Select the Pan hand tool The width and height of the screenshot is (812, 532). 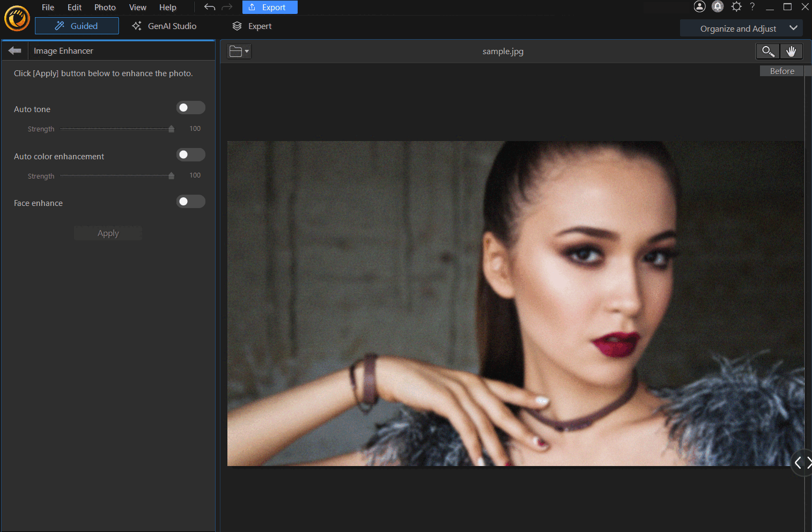point(792,51)
